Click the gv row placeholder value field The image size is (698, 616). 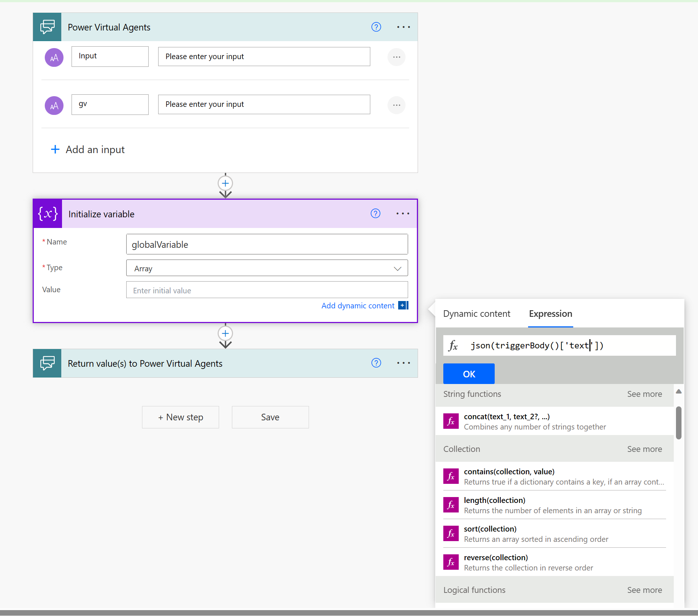(x=264, y=104)
